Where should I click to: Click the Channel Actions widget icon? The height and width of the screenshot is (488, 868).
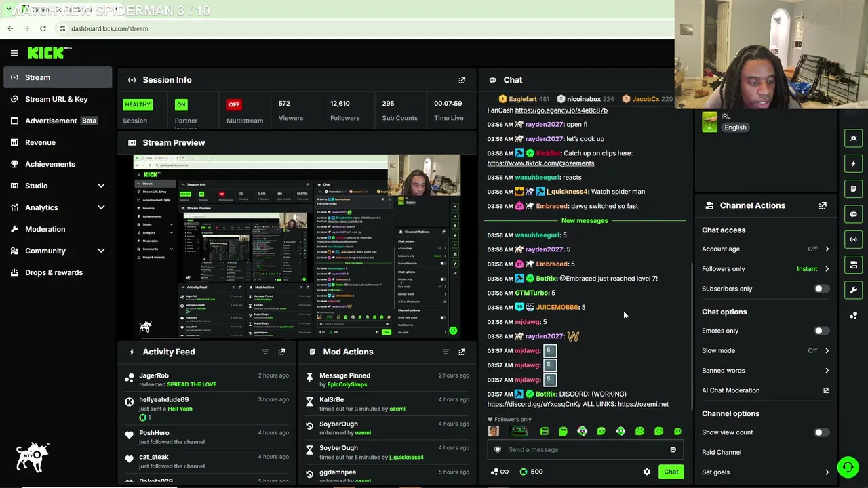(x=854, y=264)
